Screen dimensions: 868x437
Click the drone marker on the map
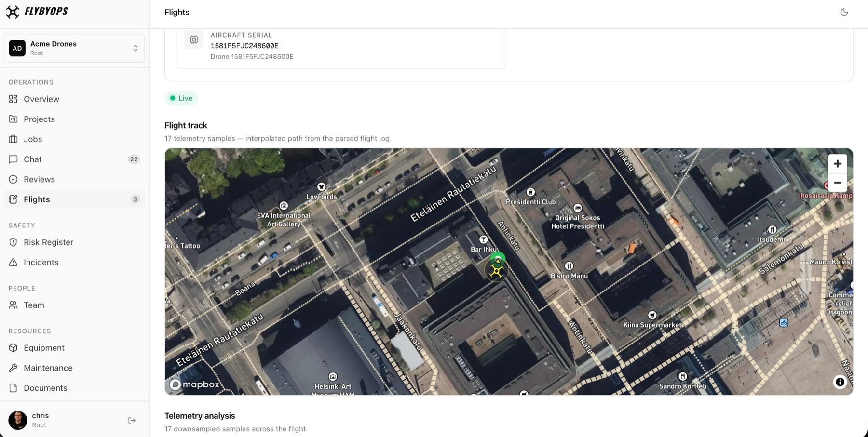[x=496, y=269]
